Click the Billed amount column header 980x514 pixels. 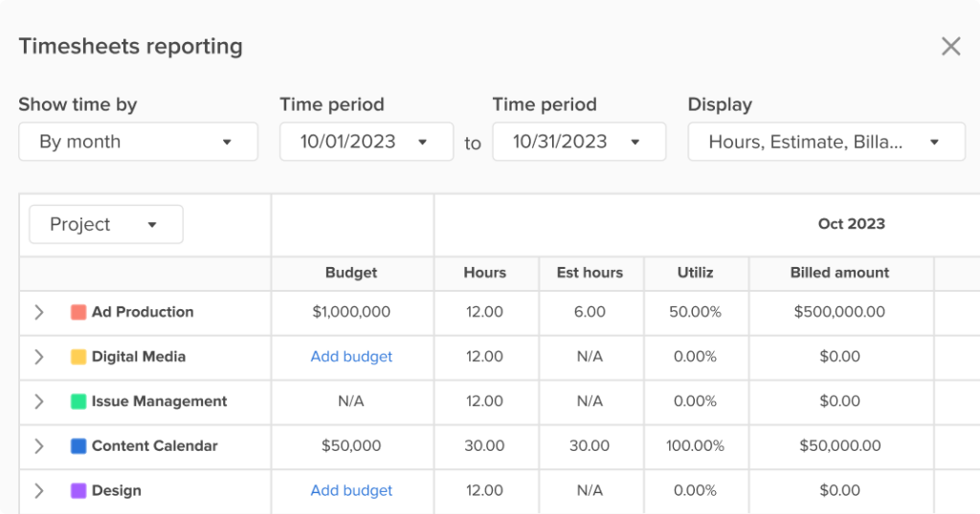click(x=839, y=273)
